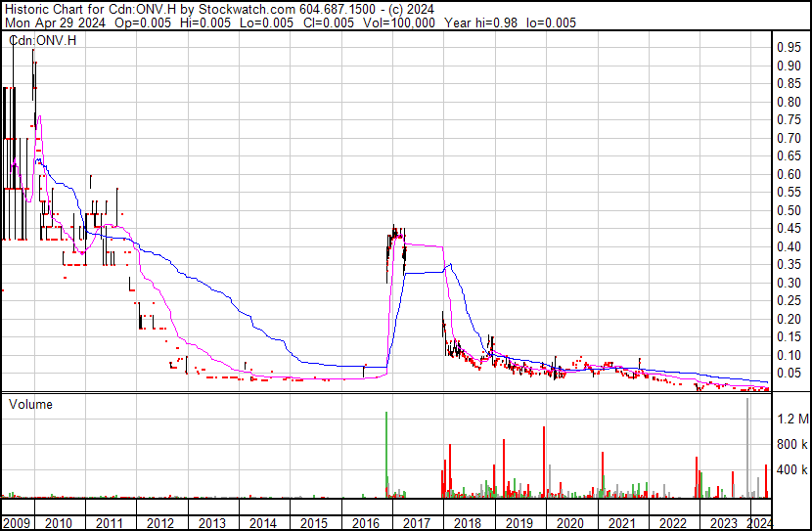The image size is (812, 531).
Task: Click the 0.55 price axis label
Action: [789, 193]
